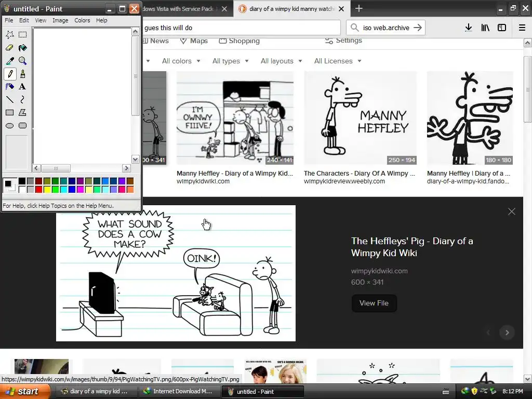Click the 'gues this will do' search box
The image size is (532, 399).
tap(242, 28)
